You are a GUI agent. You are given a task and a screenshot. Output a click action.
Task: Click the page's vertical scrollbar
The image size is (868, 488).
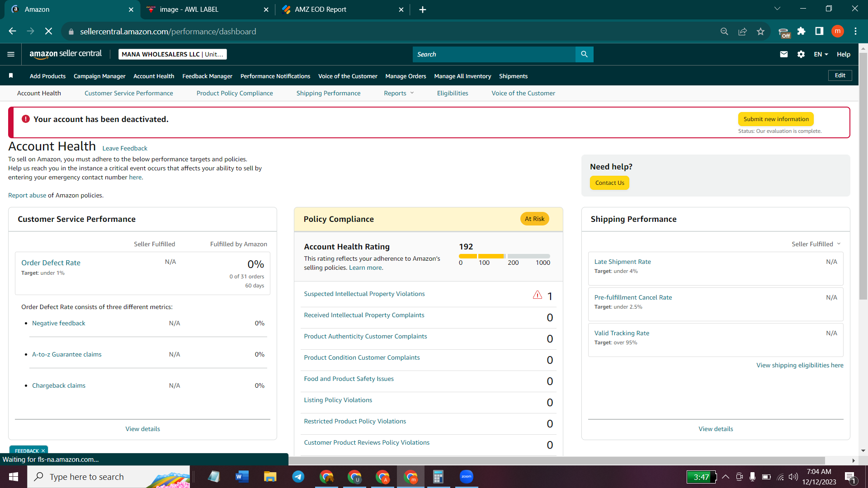coord(863,176)
